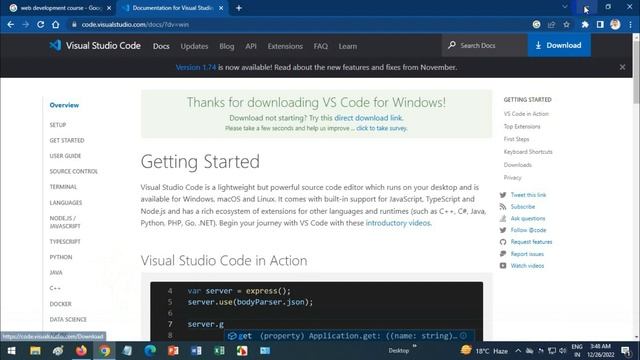Viewport: 640px width, 360px height.
Task: Open the introductory videos link
Action: [x=398, y=223]
